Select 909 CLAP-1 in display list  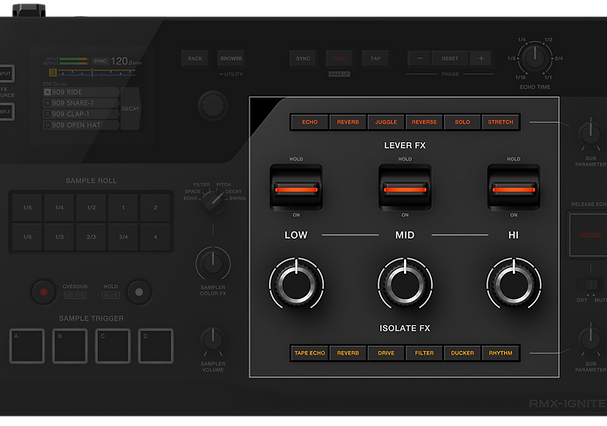(x=81, y=114)
